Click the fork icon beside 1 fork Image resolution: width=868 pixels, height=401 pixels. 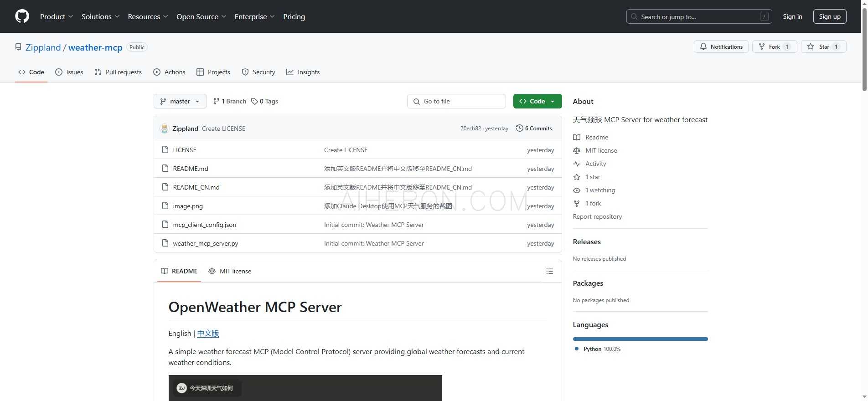click(x=577, y=203)
